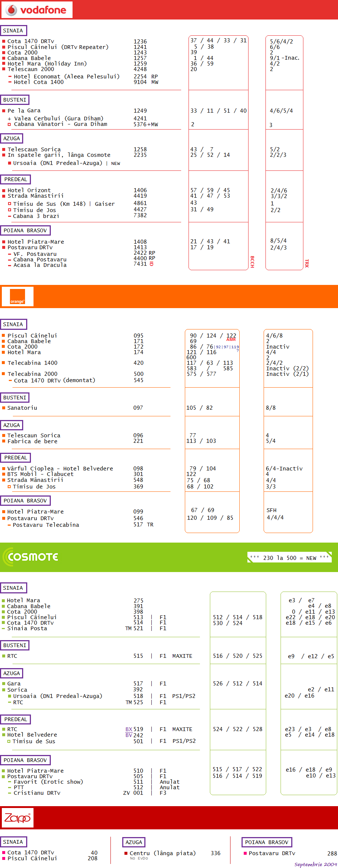Click 'Centru (lânga piata)' Zapp row
Viewport: 338px width, 868px height.
point(162,853)
